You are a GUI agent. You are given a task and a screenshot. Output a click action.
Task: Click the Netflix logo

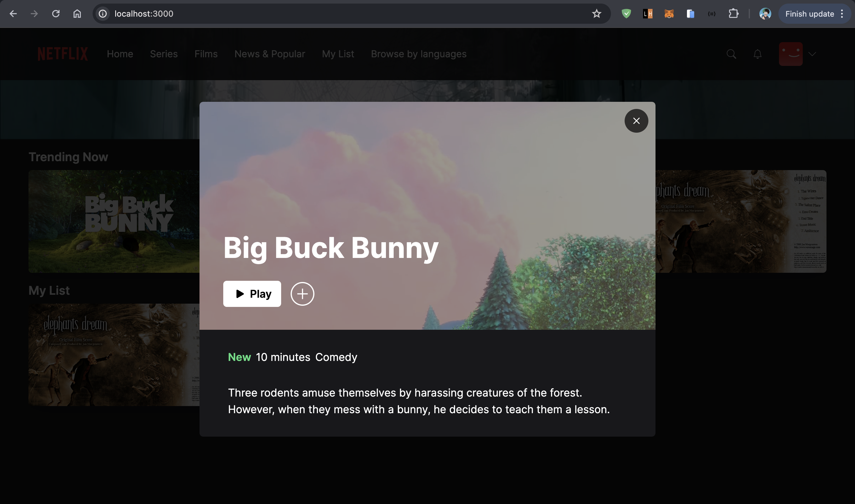(x=63, y=54)
